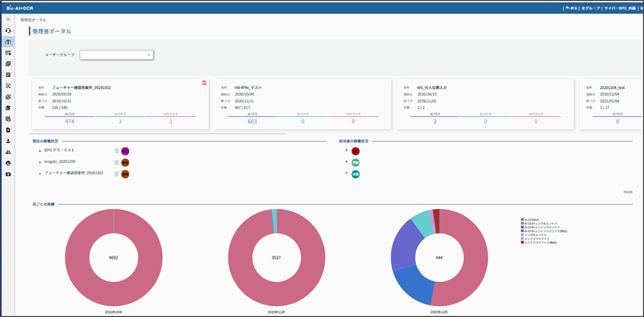This screenshot has height=317, width=644.
Task: Click the AI-OCRのみ legend color swatch
Action: [522, 219]
